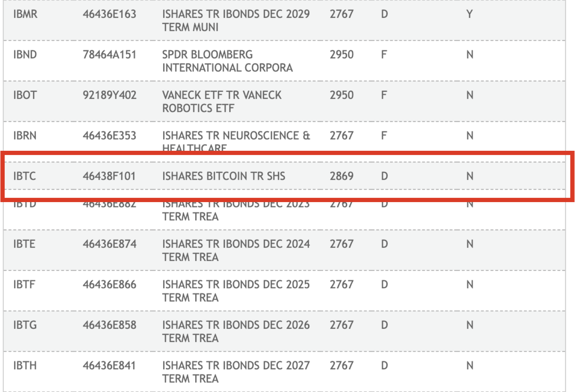Select CUSIP 46438F101 for iShares Bitcoin

(x=109, y=176)
